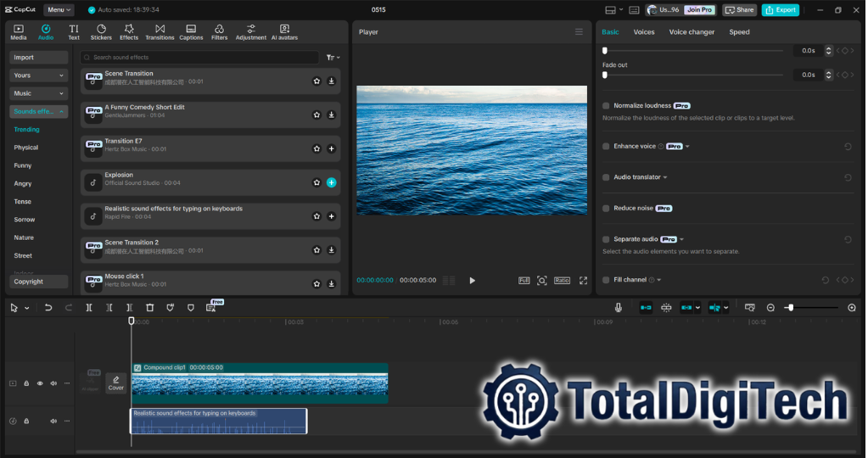Click the Export button
Screen dimensions: 868x458
pyautogui.click(x=780, y=10)
